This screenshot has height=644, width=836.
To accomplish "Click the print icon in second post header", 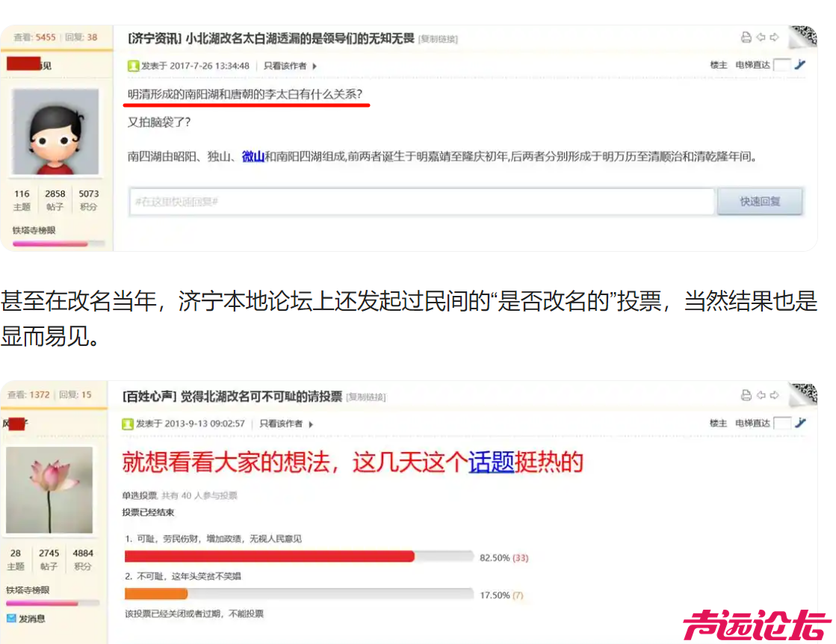I will pyautogui.click(x=746, y=395).
